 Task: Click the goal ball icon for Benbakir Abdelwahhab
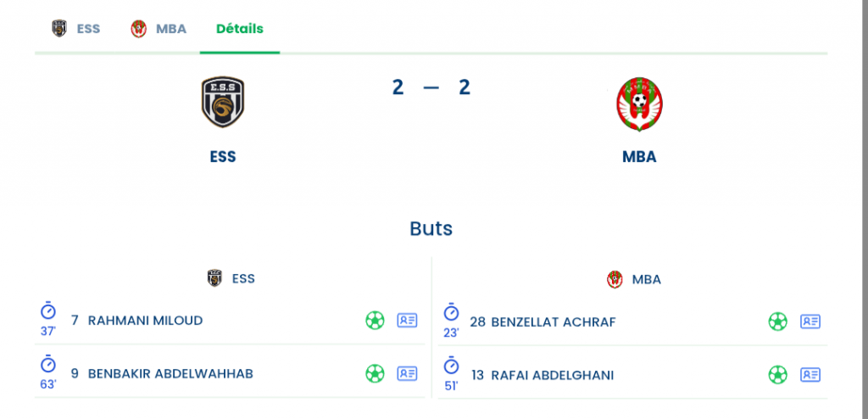click(375, 373)
